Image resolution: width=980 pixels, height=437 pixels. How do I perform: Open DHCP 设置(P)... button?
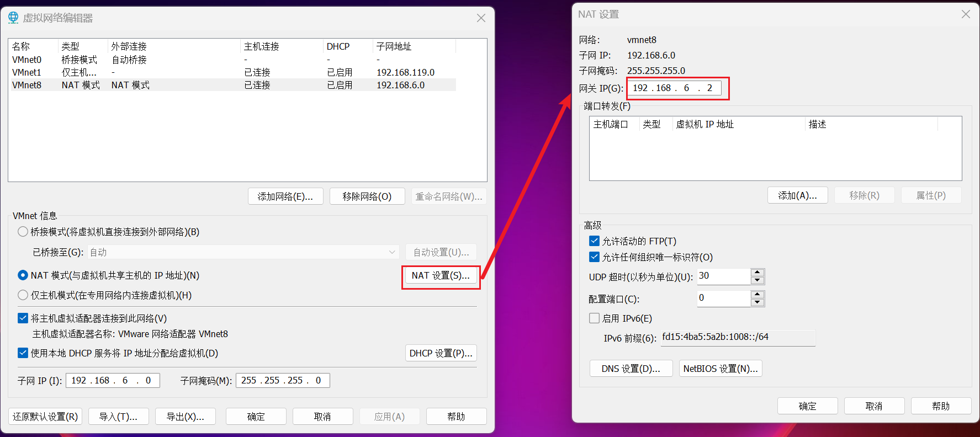pyautogui.click(x=441, y=353)
